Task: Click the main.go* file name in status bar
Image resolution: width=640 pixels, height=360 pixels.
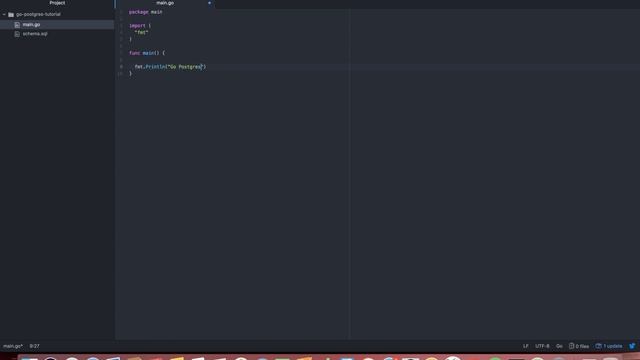Action: [13, 346]
